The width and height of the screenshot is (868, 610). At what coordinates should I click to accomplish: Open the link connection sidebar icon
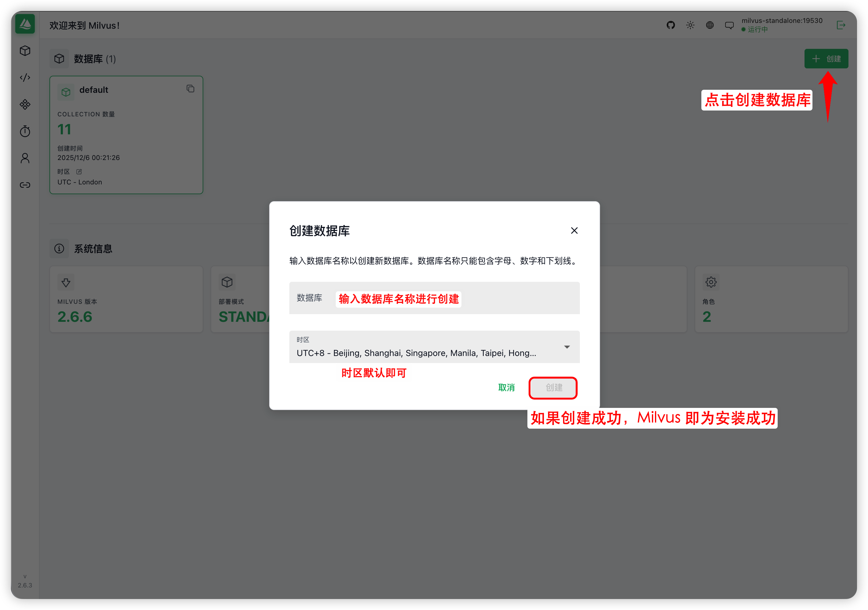coord(25,185)
